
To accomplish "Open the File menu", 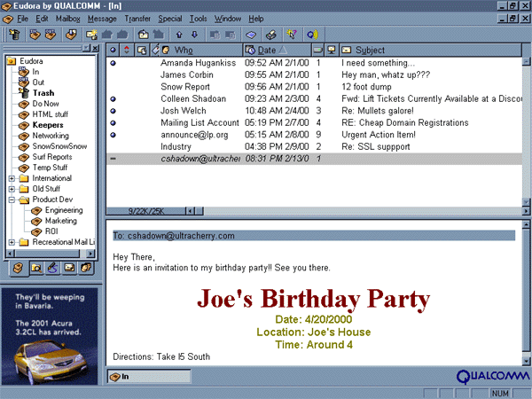I will 22,19.
